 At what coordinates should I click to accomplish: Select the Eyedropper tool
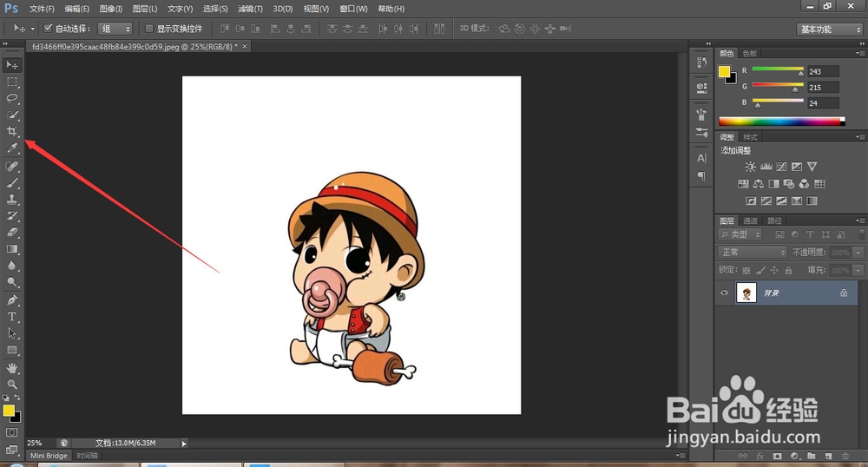pyautogui.click(x=11, y=148)
